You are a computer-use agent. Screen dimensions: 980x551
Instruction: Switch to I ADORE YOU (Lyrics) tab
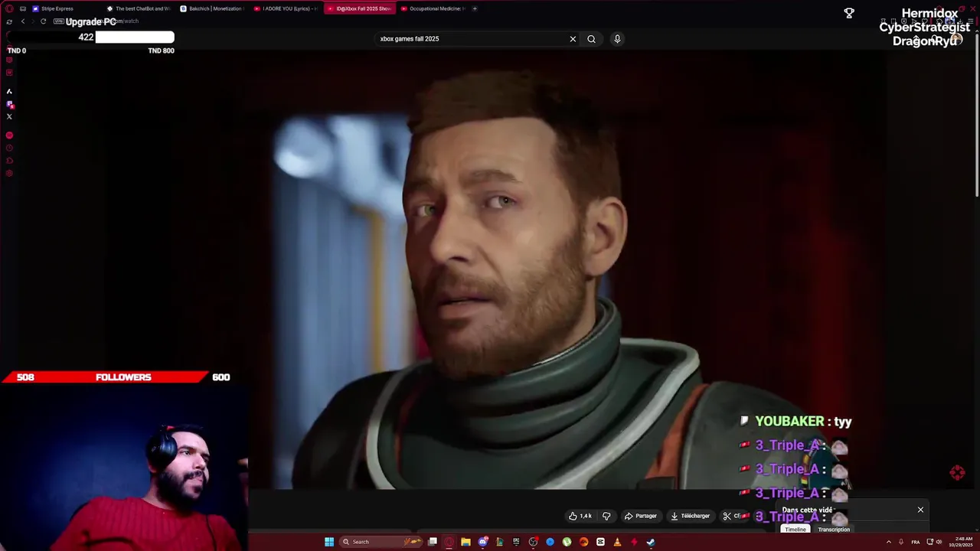[285, 8]
